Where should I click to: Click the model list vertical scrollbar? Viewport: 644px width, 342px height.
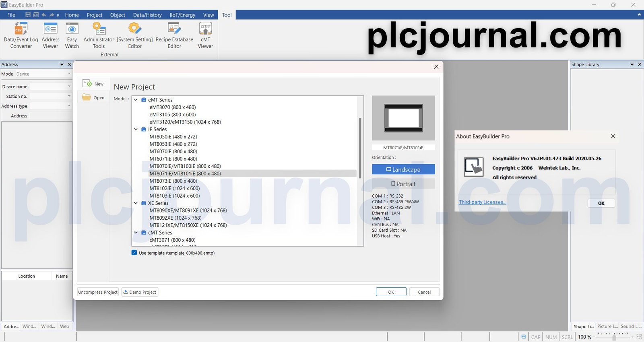[360, 148]
